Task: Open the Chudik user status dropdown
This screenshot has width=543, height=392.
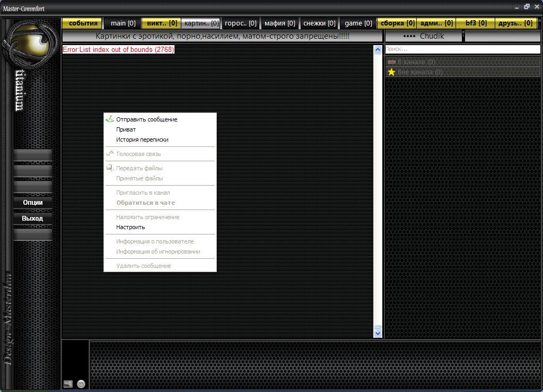Action: [424, 36]
